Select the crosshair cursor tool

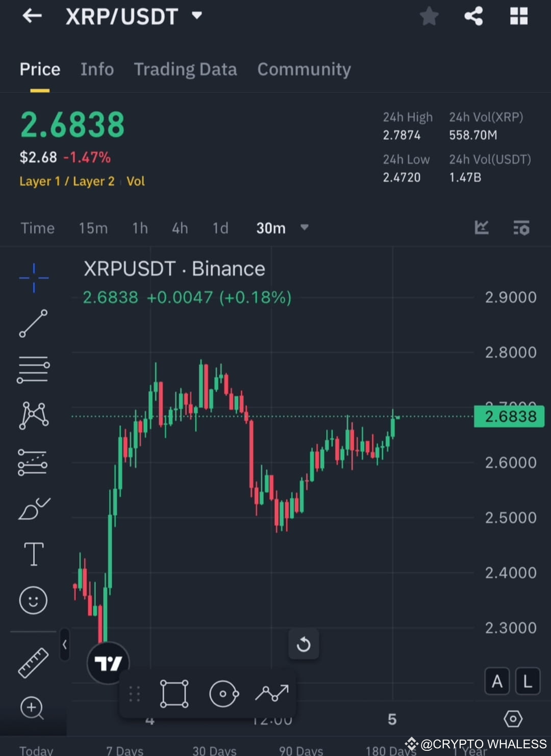click(x=33, y=278)
